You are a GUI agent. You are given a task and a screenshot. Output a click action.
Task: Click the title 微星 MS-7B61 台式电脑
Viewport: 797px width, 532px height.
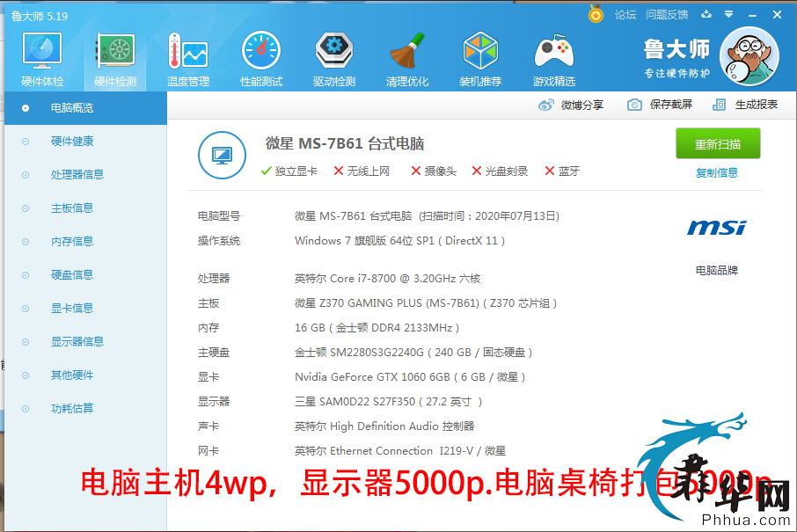coord(345,144)
